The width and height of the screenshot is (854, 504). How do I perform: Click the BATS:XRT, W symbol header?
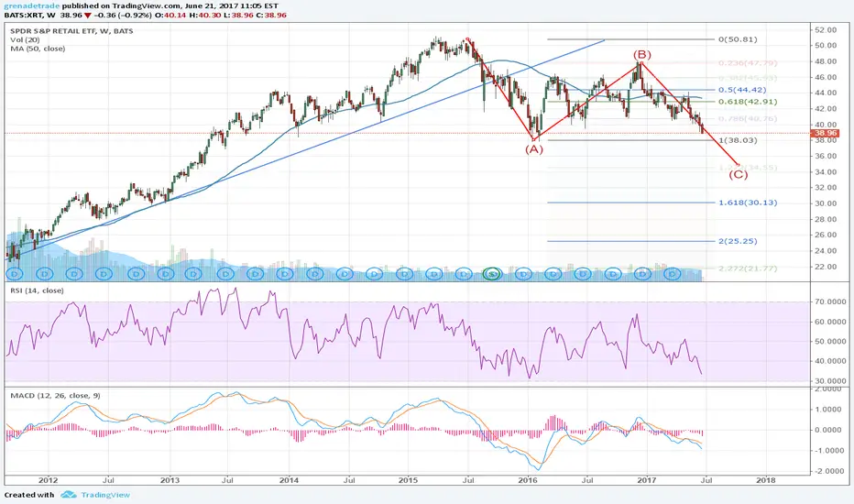tap(30, 16)
